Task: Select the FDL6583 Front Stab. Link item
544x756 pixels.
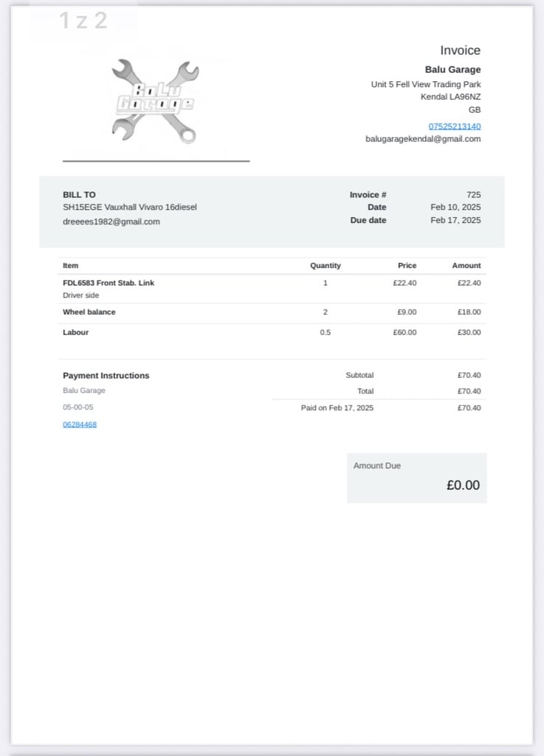Action: click(x=109, y=283)
